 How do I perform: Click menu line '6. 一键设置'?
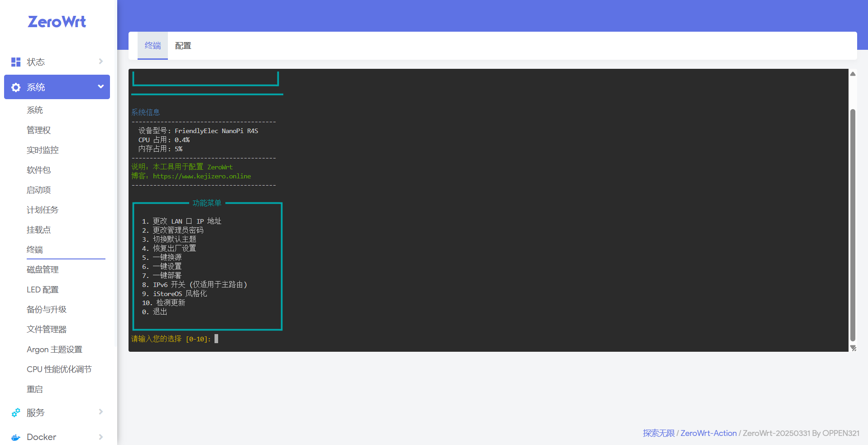click(x=162, y=267)
